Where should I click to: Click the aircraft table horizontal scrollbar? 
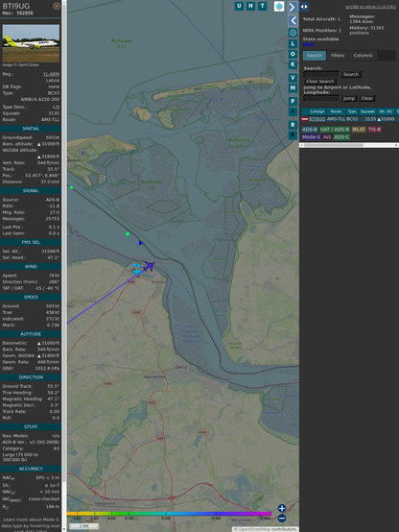349,145
